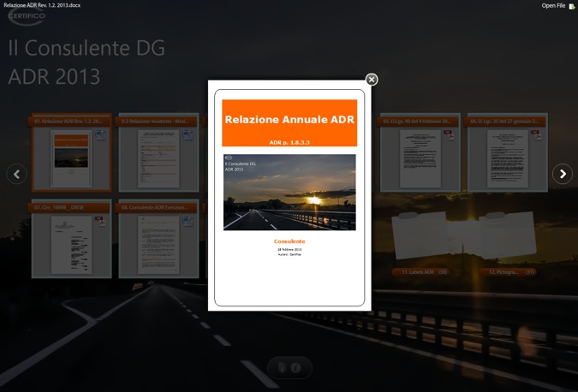Click the Certifico logo at top left
This screenshot has width=578, height=392.
(27, 18)
